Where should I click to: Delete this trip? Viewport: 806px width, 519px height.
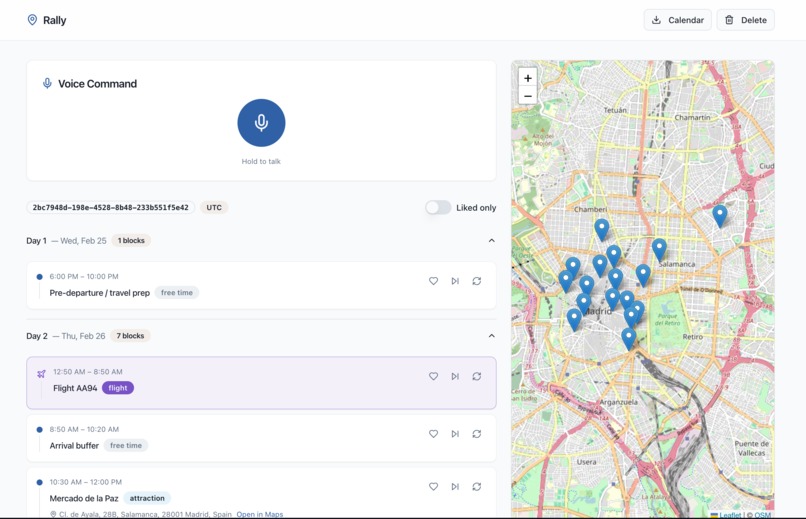coord(745,20)
